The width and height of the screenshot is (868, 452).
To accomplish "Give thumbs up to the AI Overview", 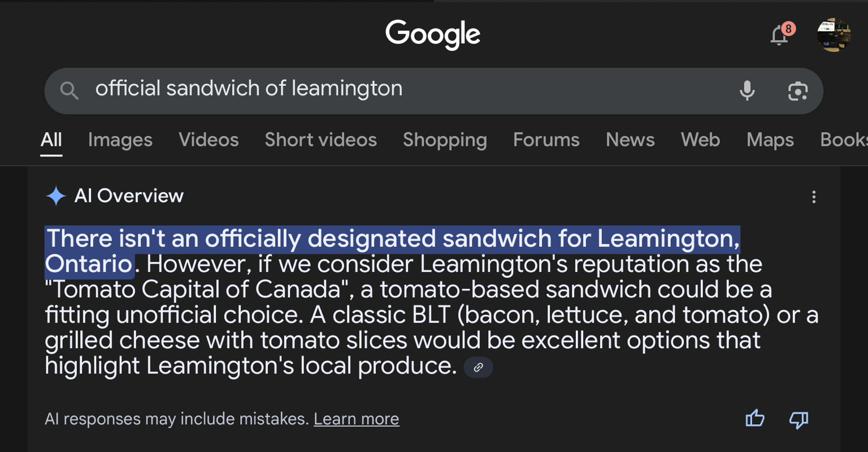I will (x=754, y=419).
